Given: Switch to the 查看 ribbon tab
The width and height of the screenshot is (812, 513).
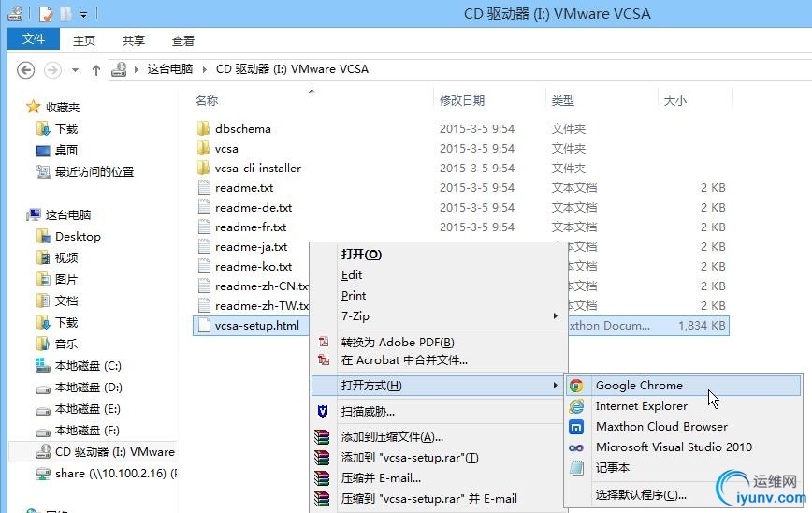Looking at the screenshot, I should point(183,40).
